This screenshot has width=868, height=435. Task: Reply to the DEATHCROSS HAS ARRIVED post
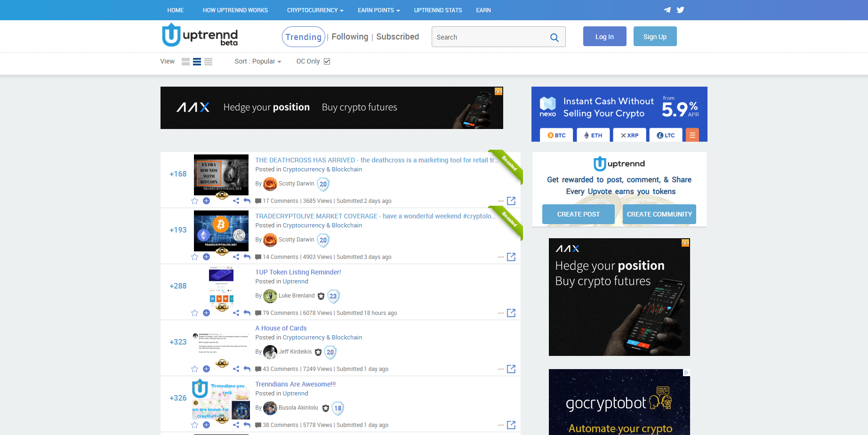click(247, 201)
